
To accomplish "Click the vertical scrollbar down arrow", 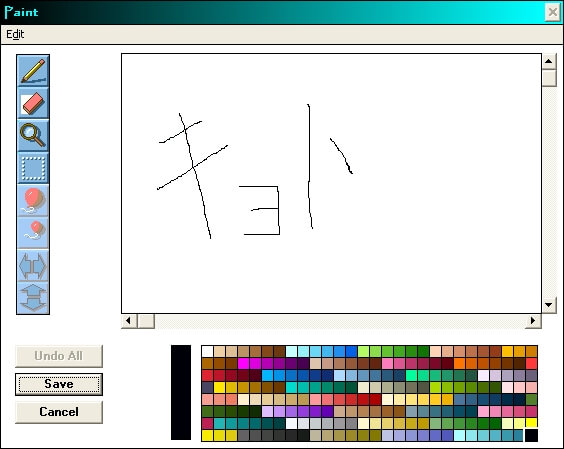I will click(x=549, y=305).
